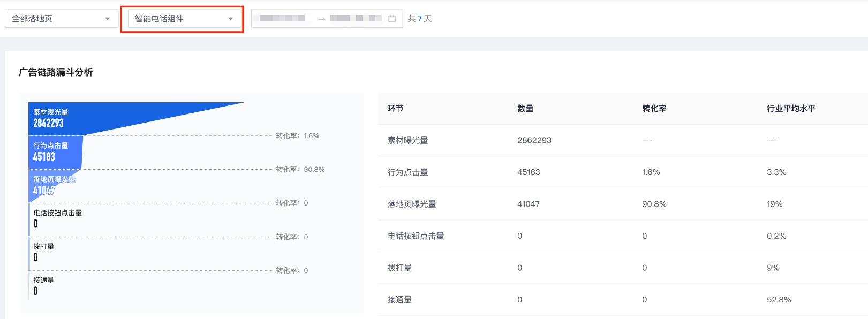Click the end date field

coord(356,19)
